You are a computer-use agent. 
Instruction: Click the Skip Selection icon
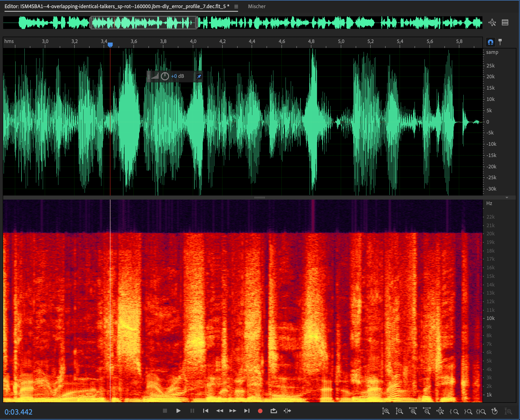click(287, 411)
